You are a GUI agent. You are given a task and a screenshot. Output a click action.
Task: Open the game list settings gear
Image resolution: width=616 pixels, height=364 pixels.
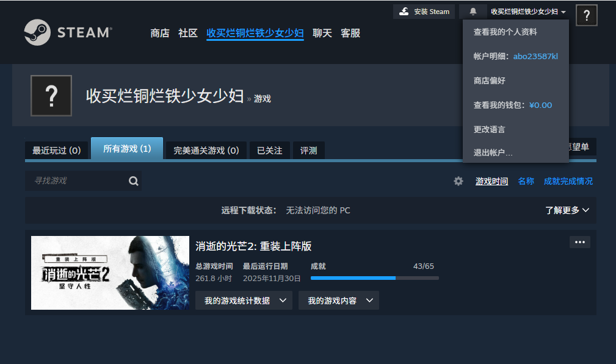click(458, 181)
